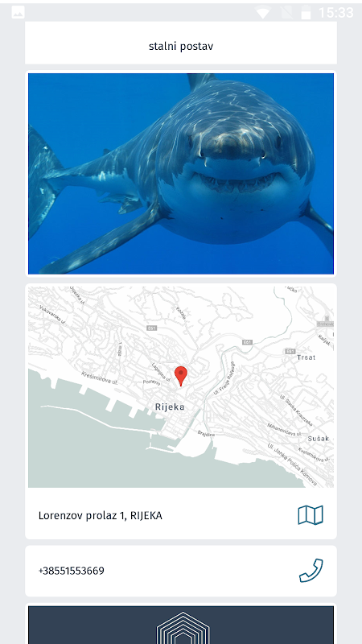The width and height of the screenshot is (362, 644).
Task: Tap the folded map icon
Action: coord(311,515)
